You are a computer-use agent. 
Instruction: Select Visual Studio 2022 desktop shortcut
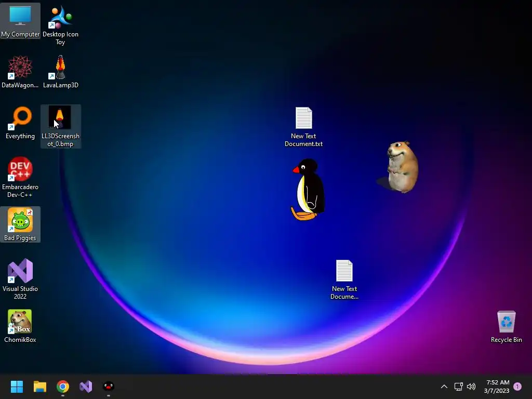(20, 279)
